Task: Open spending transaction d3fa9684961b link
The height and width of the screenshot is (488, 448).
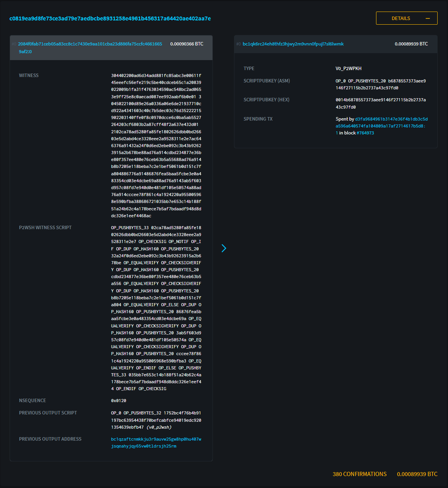Action: tap(391, 119)
